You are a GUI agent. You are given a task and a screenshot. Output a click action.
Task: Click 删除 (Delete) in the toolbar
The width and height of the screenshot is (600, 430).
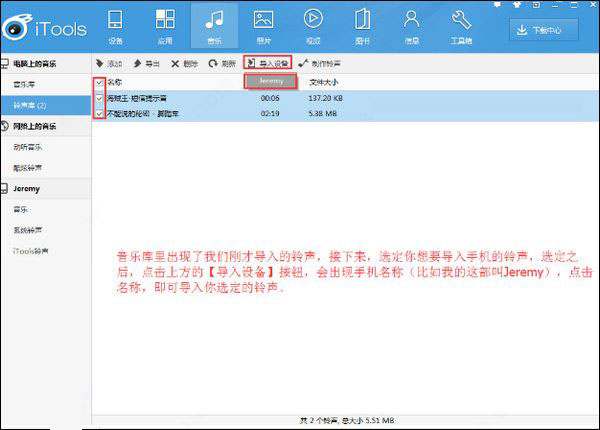click(184, 64)
